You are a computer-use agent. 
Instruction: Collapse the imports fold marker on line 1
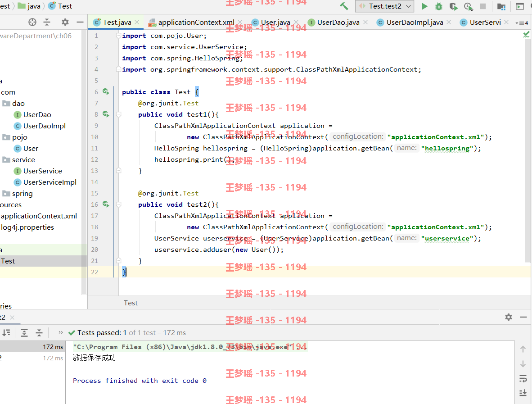point(118,35)
